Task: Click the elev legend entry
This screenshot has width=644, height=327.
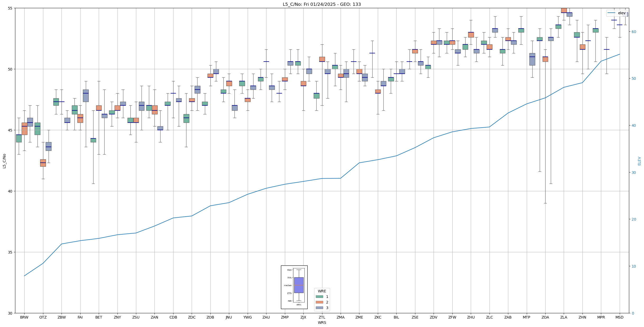Action: 617,13
